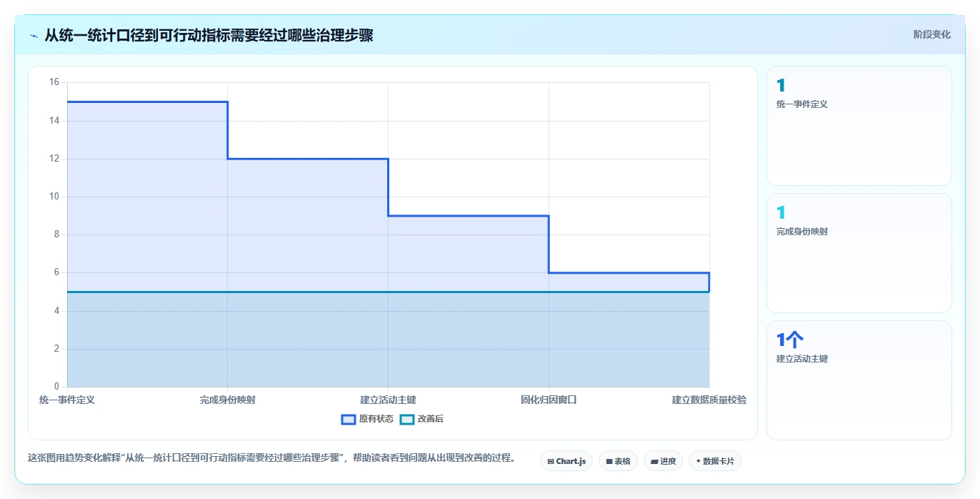Image resolution: width=980 pixels, height=499 pixels.
Task: Click y-axis value 12
Action: coord(54,159)
